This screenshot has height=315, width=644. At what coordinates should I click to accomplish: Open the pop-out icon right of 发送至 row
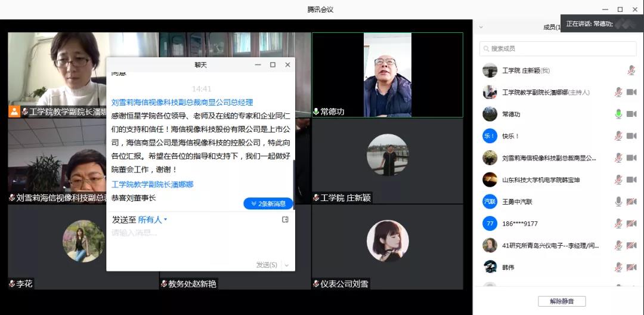(x=285, y=220)
